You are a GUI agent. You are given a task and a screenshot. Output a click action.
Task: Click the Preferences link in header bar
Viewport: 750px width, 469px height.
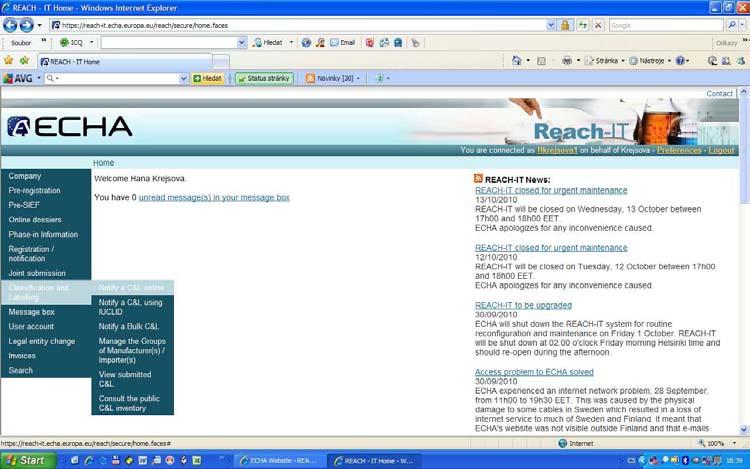(679, 150)
